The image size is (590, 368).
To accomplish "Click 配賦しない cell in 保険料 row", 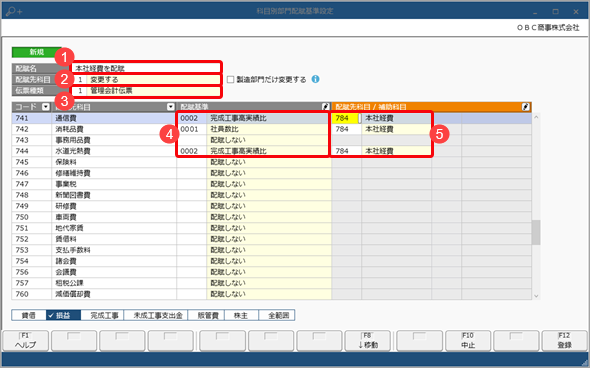I will 269,162.
